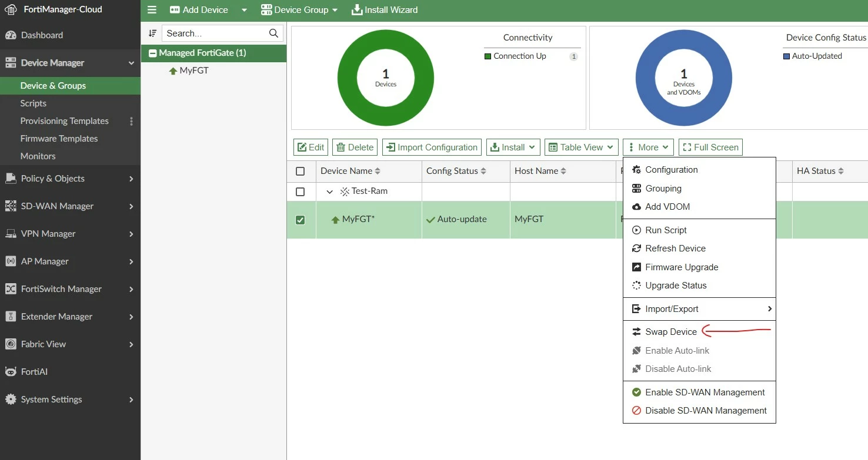Click the Add Device button
The image size is (868, 460).
[199, 10]
